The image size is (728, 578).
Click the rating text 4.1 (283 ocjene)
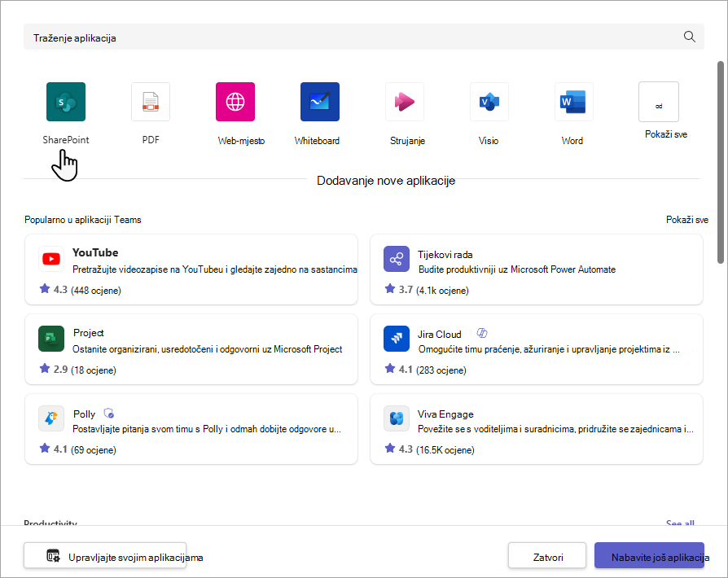(432, 370)
